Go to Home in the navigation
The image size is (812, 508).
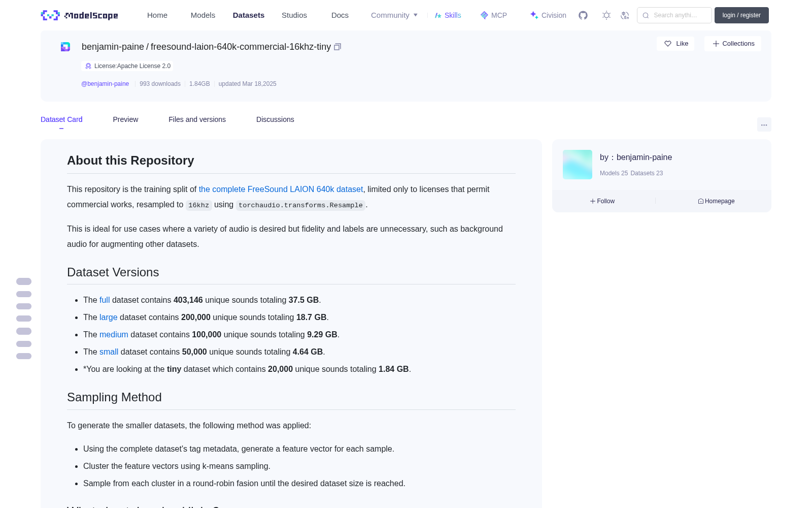157,15
